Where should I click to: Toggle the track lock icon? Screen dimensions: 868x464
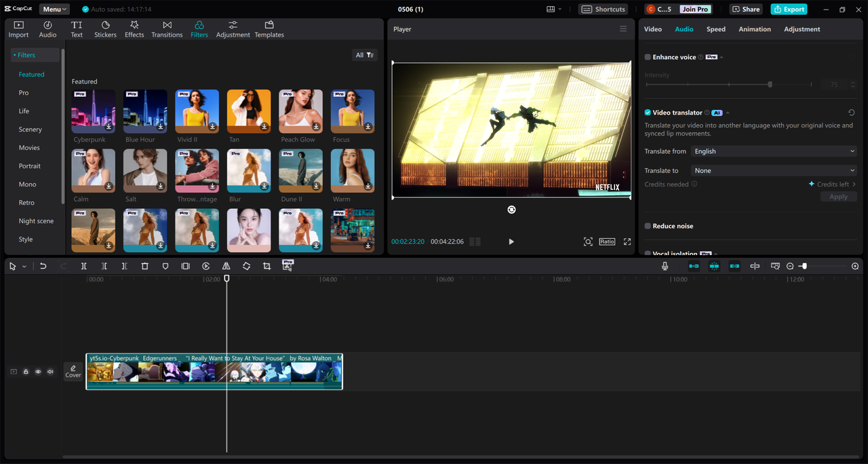tap(26, 372)
